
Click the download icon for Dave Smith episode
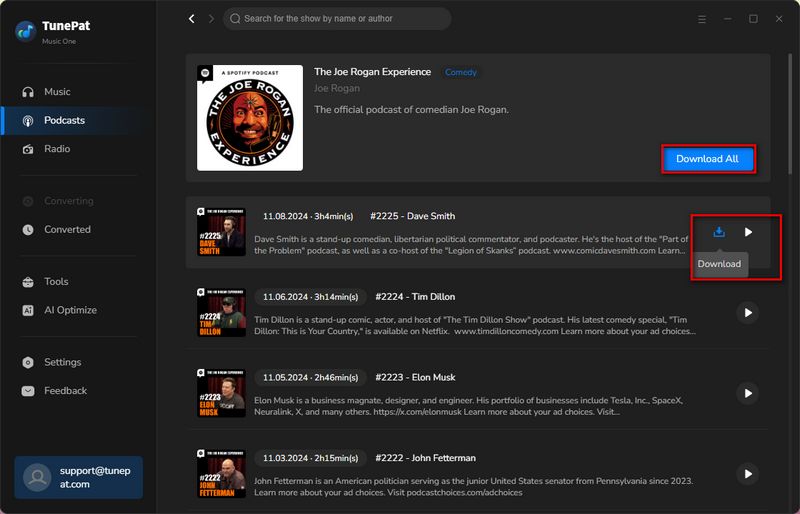coord(718,232)
